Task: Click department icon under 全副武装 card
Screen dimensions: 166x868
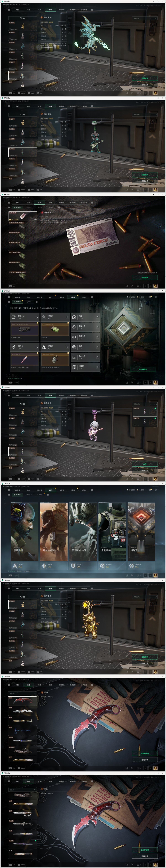Action: click(102, 566)
